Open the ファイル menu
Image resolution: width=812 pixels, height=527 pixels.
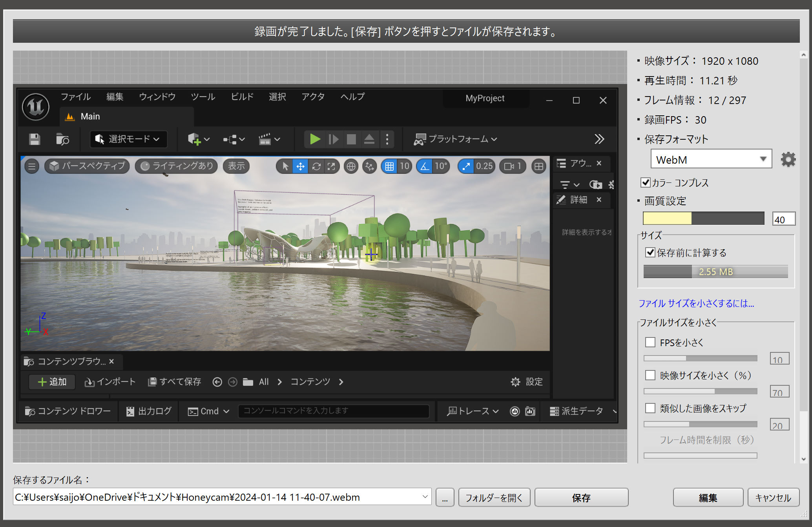(75, 97)
